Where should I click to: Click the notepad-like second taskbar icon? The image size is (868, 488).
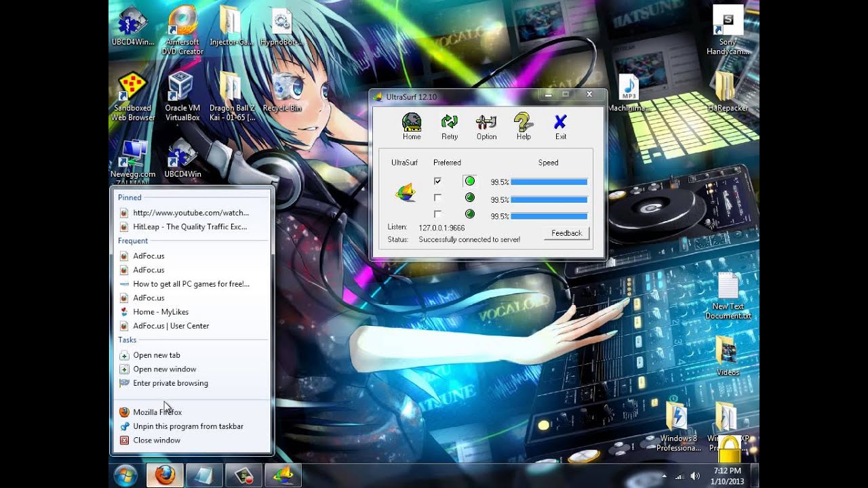tap(203, 475)
